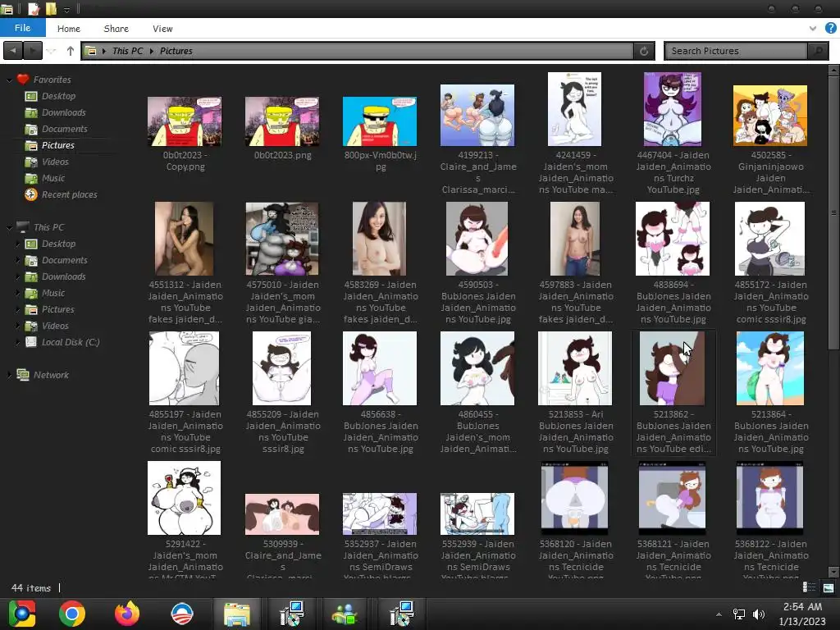Go up one level with Up arrow
The width and height of the screenshot is (840, 630).
pos(71,51)
